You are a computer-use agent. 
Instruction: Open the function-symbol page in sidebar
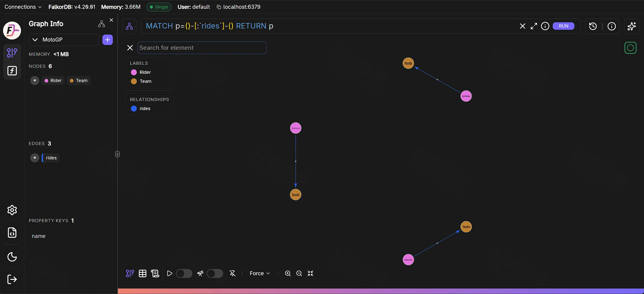[12, 71]
